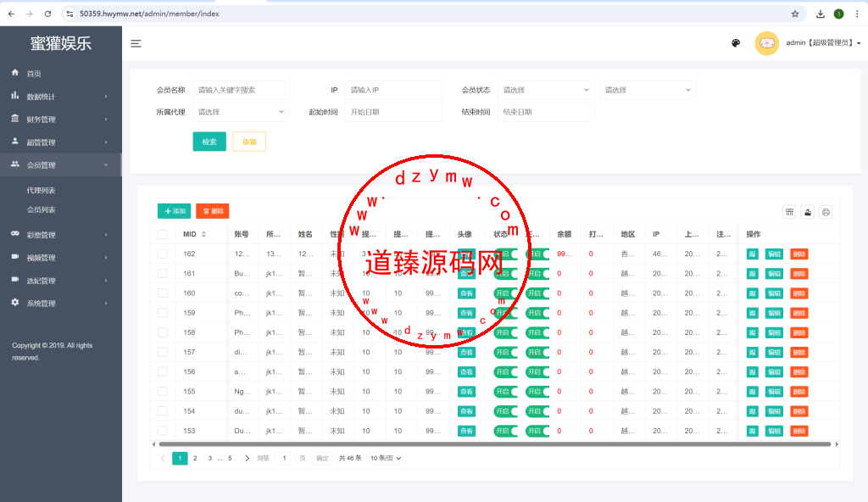The width and height of the screenshot is (868, 502).
Task: Toggle the 状态 switch for member 154
Action: tap(505, 411)
